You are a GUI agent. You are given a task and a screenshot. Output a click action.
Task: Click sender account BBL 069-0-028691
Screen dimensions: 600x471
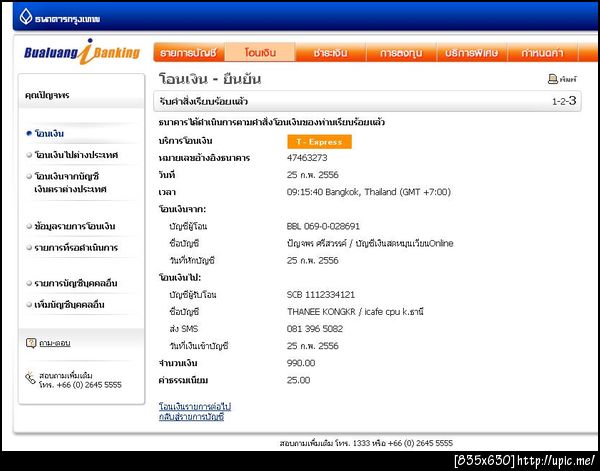coord(323,226)
